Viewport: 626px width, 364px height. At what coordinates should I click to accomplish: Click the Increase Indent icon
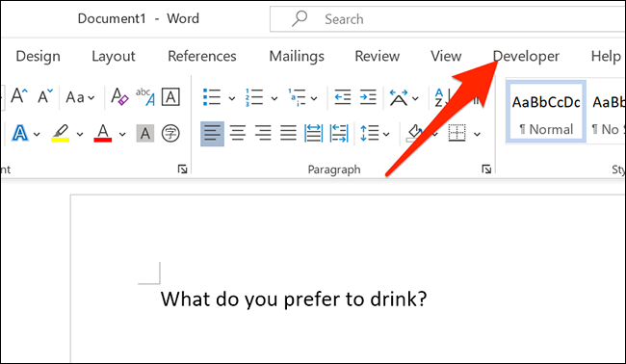point(368,97)
